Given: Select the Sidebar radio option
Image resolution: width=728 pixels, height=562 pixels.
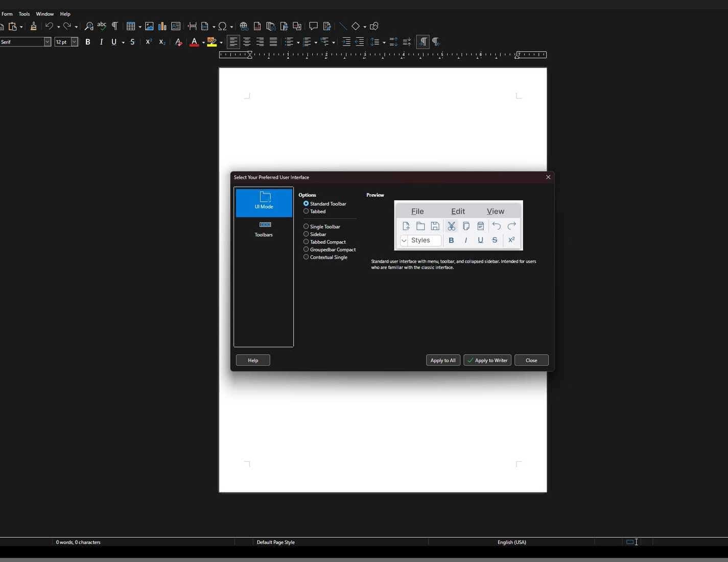Looking at the screenshot, I should pyautogui.click(x=315, y=234).
